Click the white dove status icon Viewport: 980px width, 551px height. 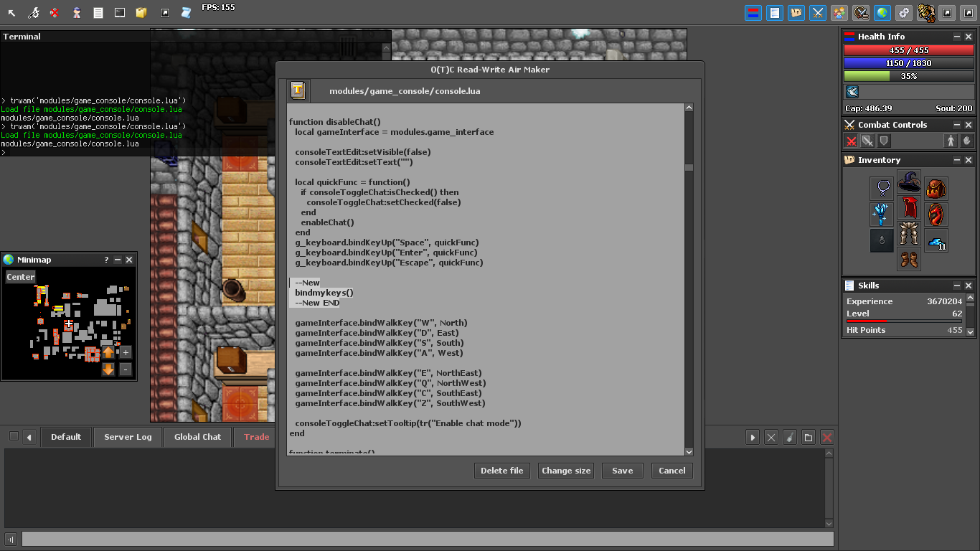852,91
